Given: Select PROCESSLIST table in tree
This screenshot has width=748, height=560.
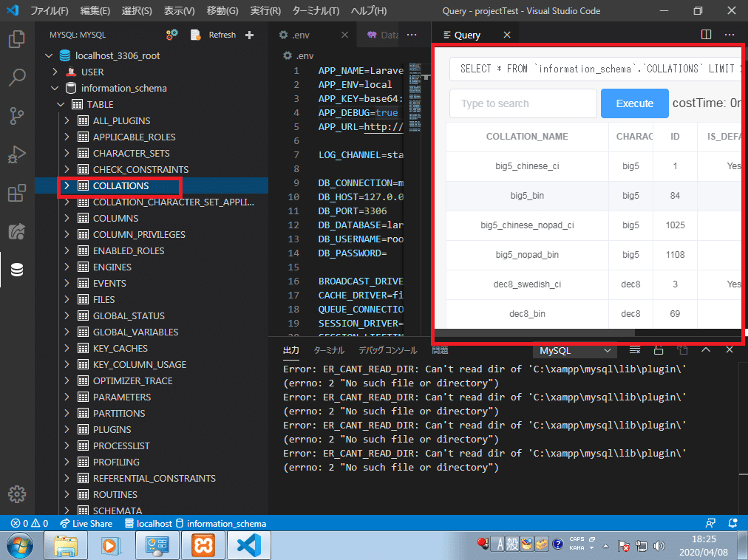Looking at the screenshot, I should [x=121, y=445].
